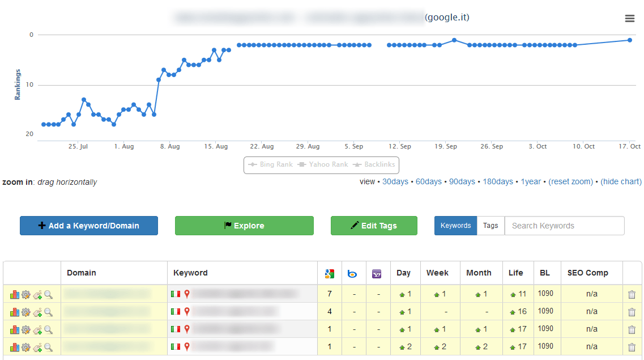Click Italian flag in rank 4 row
Screen dimensions: 644x360
coord(176,311)
